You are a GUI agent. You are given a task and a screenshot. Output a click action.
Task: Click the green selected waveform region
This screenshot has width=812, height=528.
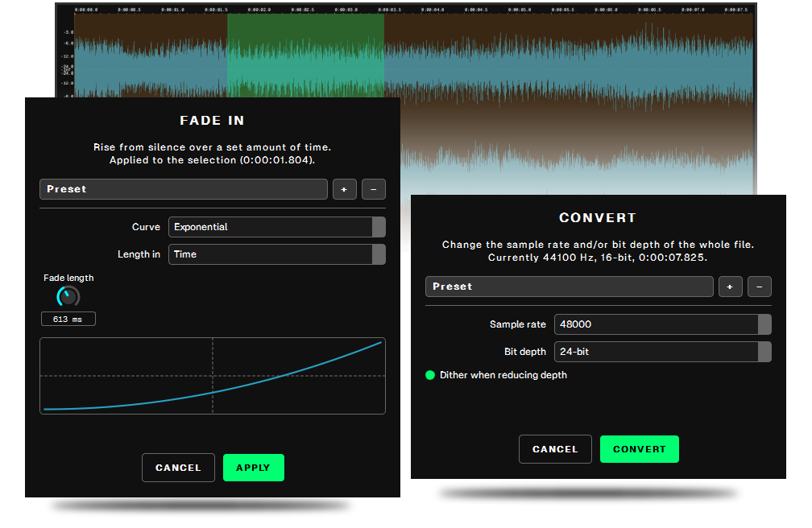click(x=305, y=56)
